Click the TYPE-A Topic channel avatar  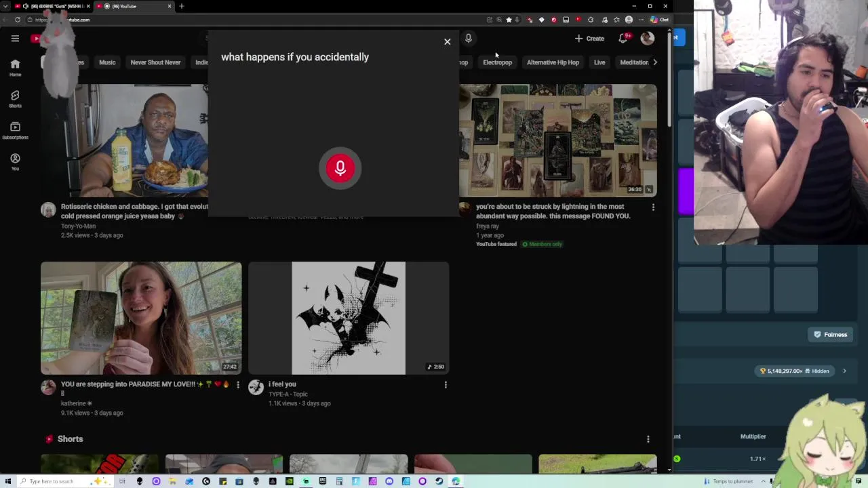[256, 388]
